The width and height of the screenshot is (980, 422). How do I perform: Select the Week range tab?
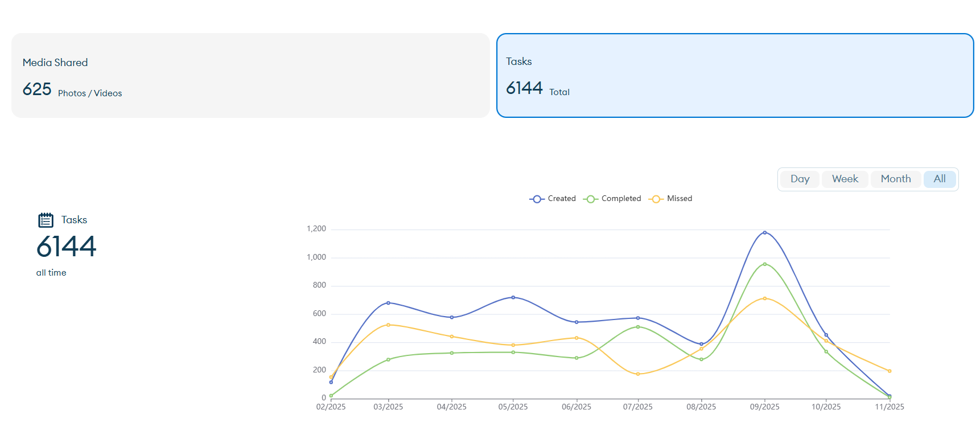coord(845,179)
